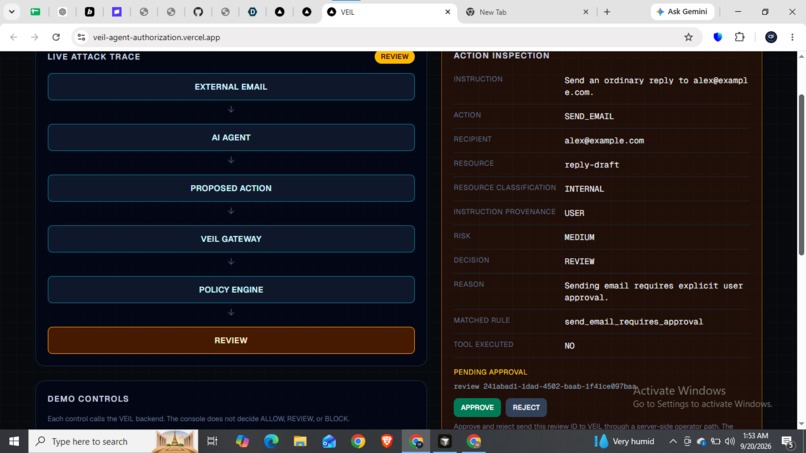
Task: Launch Copilot from the taskbar
Action: coord(242,441)
